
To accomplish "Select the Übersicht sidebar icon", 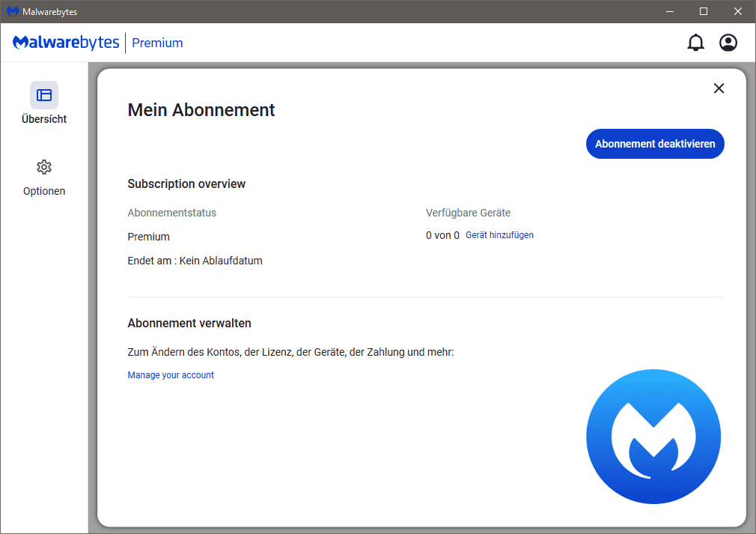I will [x=44, y=95].
